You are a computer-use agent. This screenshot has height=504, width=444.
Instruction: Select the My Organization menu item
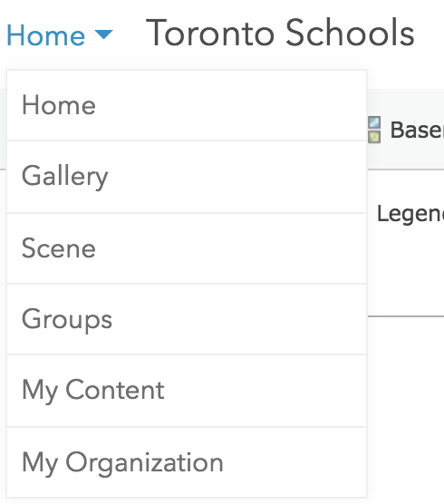point(187,462)
